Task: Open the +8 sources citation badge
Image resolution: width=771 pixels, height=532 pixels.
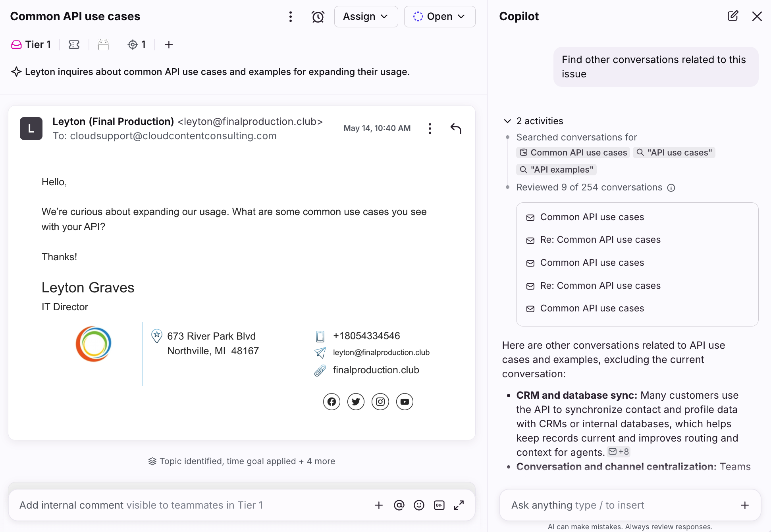Action: coord(619,451)
